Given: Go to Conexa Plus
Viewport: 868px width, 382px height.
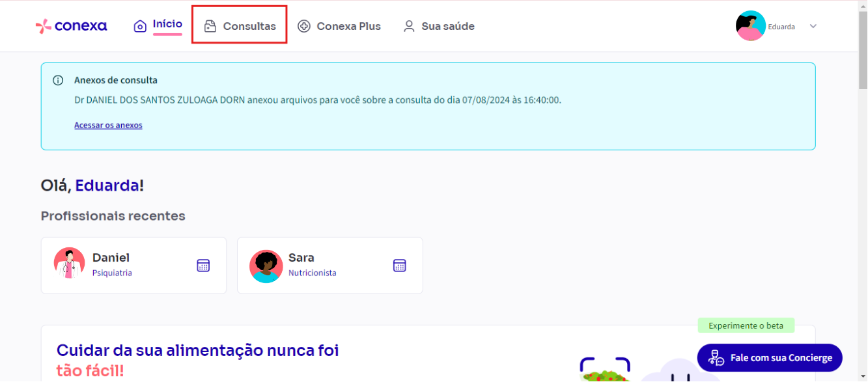Looking at the screenshot, I should 348,26.
